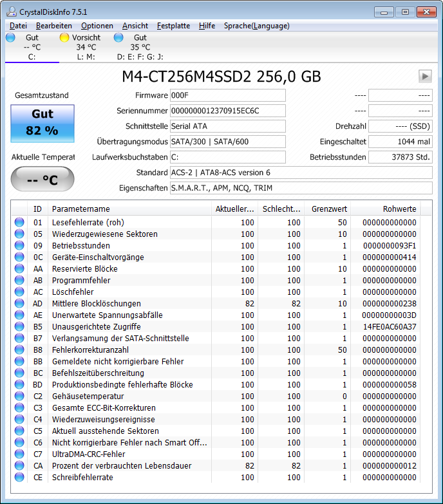Click status orb of Schreibfehlerrate row
The image size is (443, 504).
click(19, 477)
